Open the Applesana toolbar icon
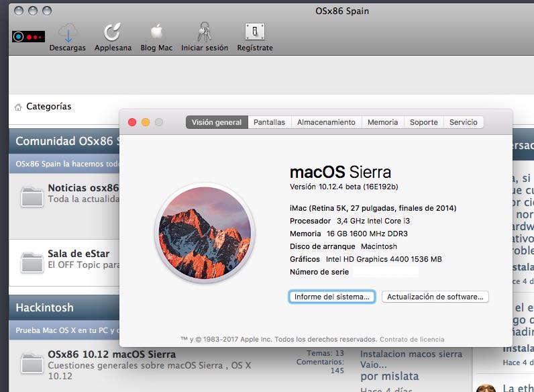The height and width of the screenshot is (392, 534). (x=113, y=32)
